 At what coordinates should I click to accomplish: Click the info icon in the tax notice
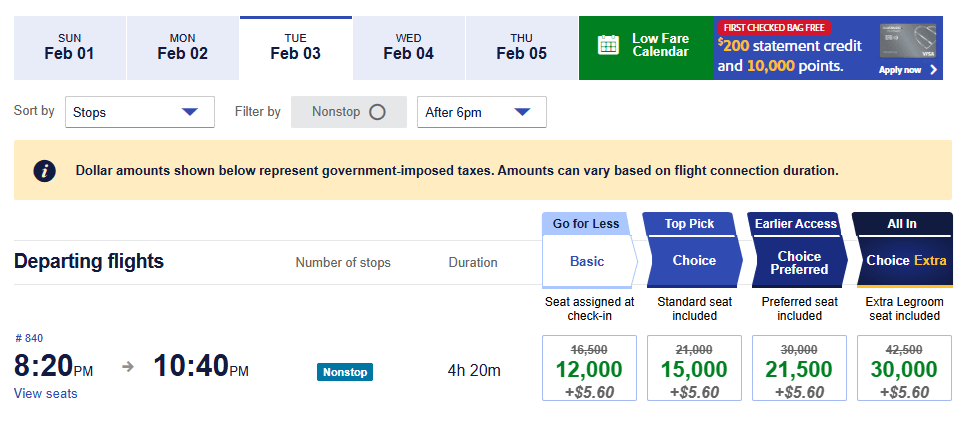[x=44, y=170]
